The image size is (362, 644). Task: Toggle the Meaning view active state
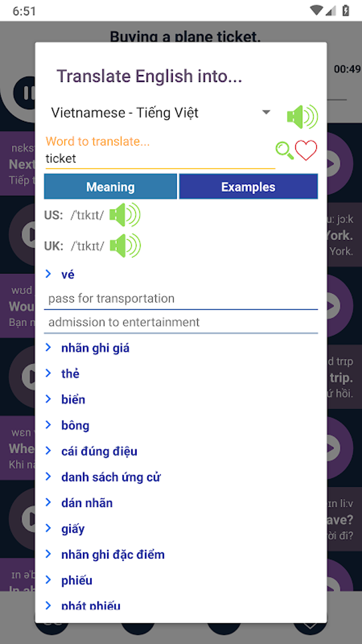click(x=110, y=186)
